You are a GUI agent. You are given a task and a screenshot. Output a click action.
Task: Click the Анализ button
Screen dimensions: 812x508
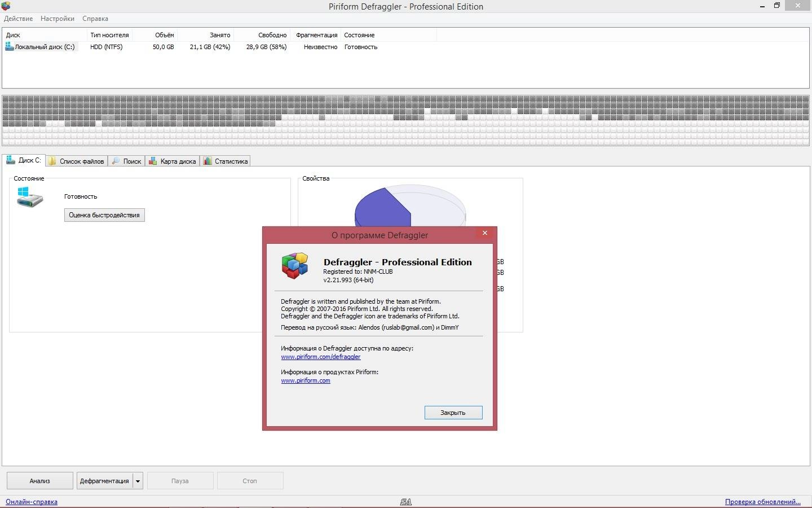[40, 481]
